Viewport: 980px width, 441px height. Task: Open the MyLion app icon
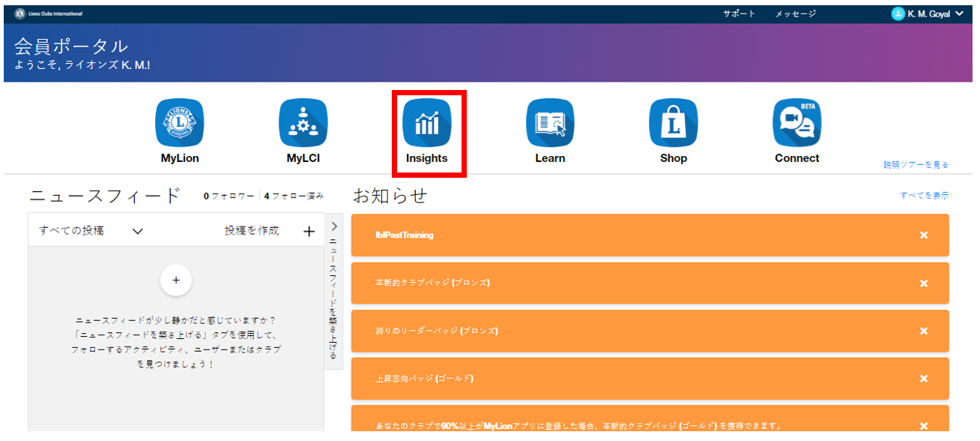click(x=180, y=123)
